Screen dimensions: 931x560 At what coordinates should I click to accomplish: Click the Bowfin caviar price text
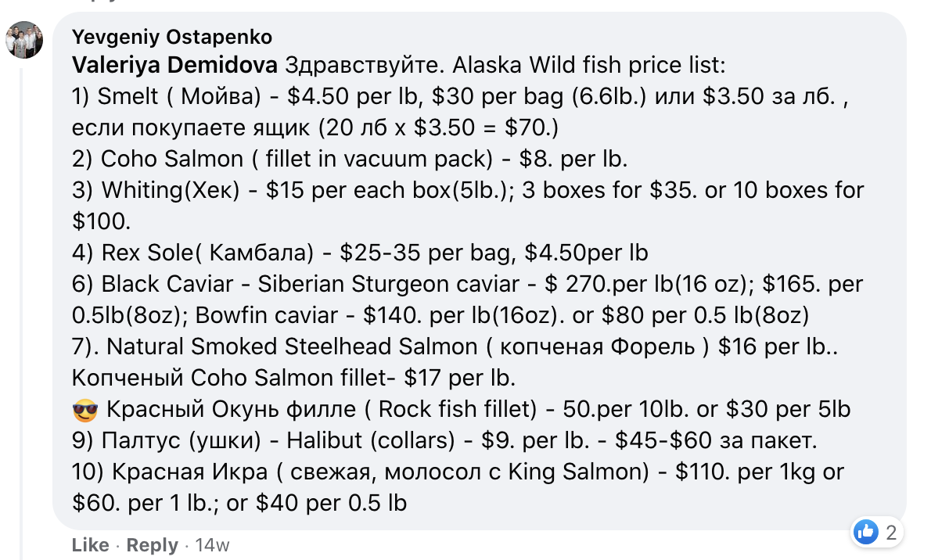coord(501,315)
